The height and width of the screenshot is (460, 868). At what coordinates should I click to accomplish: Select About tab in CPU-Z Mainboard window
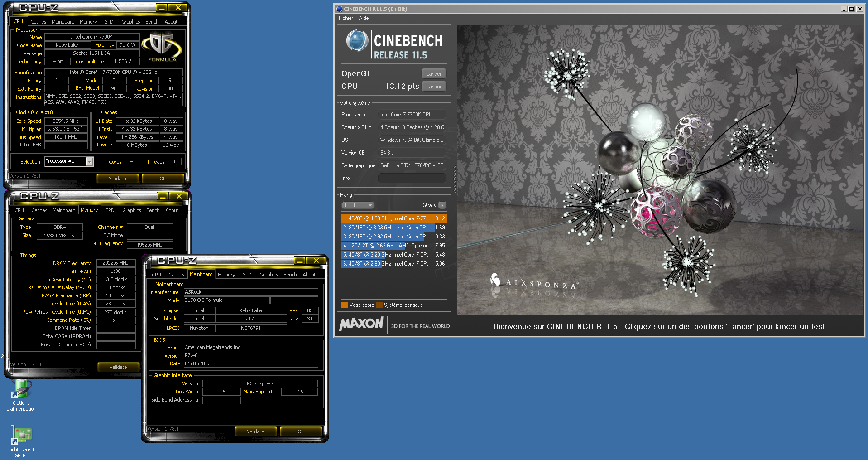(x=309, y=275)
